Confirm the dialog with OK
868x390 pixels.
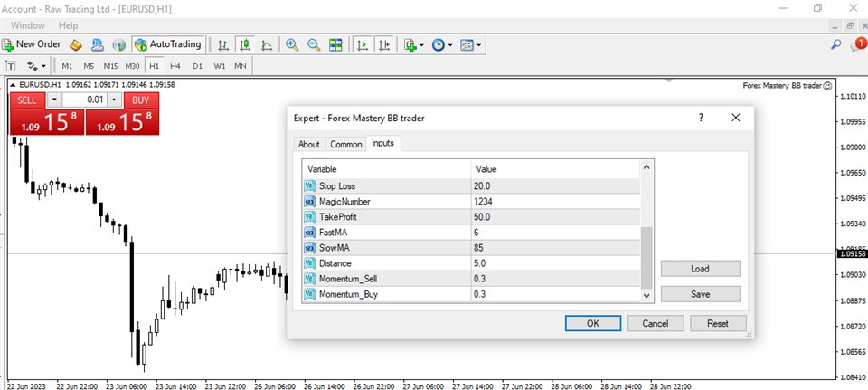click(x=593, y=324)
